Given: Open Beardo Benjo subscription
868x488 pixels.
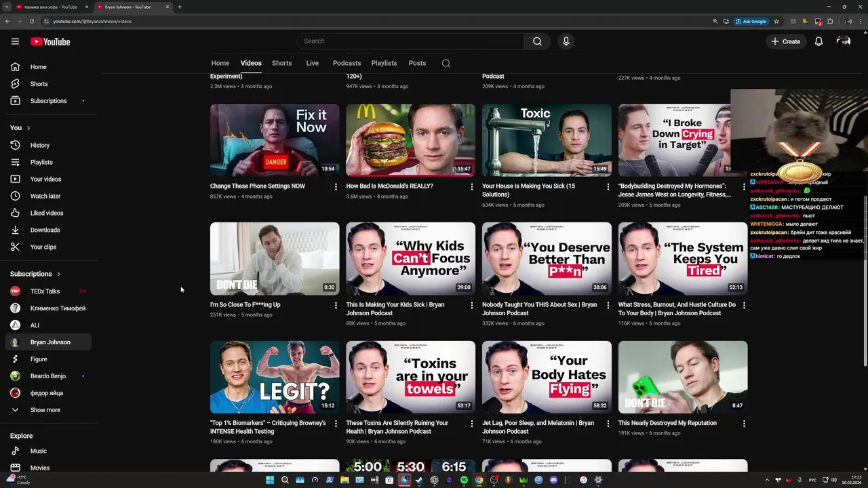Looking at the screenshot, I should pos(47,376).
